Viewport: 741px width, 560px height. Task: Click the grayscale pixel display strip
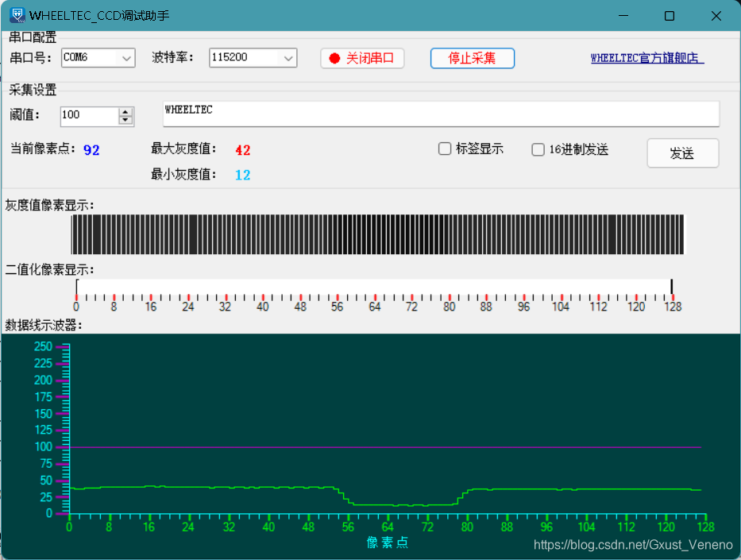click(x=377, y=234)
